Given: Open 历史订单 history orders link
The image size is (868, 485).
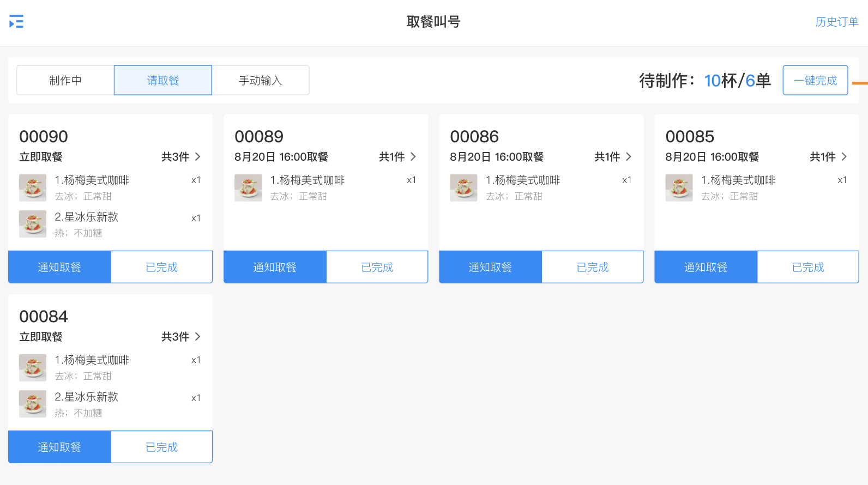Looking at the screenshot, I should [x=836, y=22].
